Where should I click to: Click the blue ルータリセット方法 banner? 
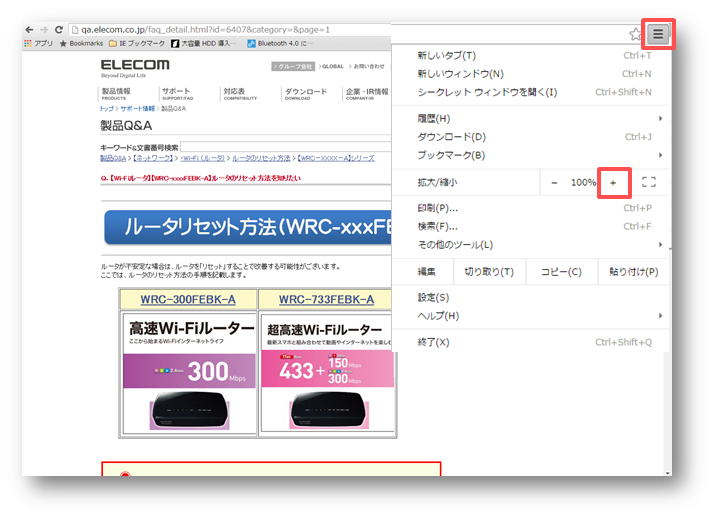click(247, 227)
